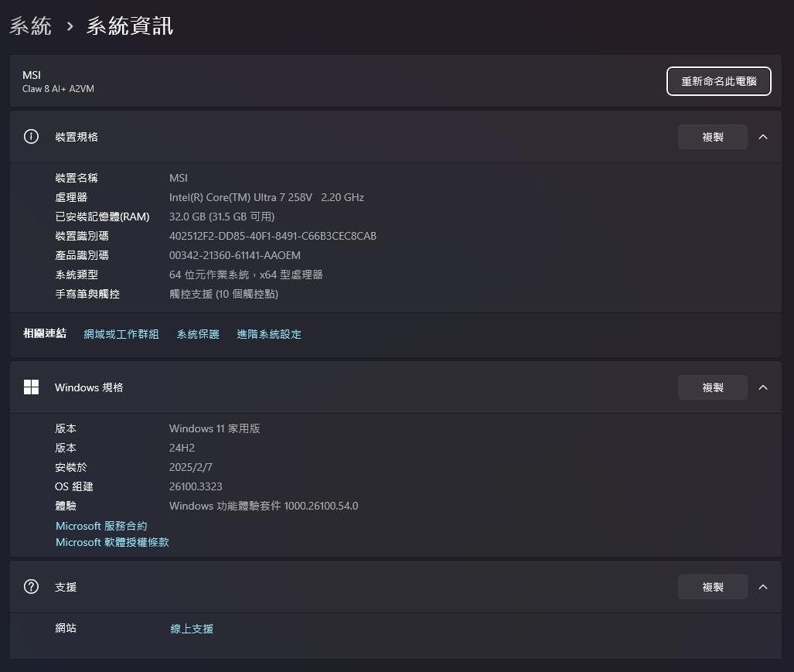Click the 網站 label in 支援
The width and height of the screenshot is (794, 672).
[66, 628]
